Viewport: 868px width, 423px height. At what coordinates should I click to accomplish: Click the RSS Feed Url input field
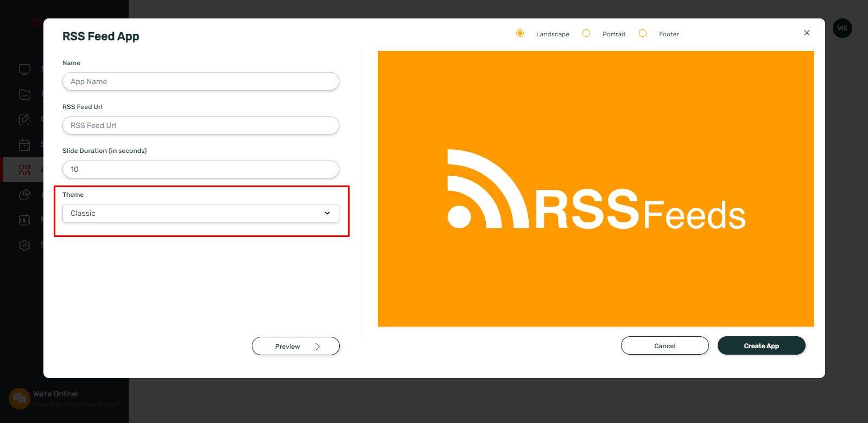click(x=201, y=125)
